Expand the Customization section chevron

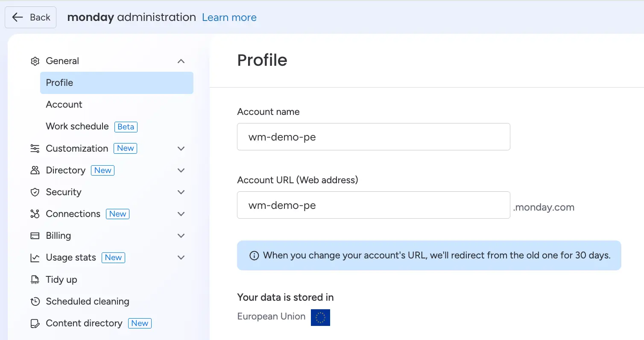181,149
